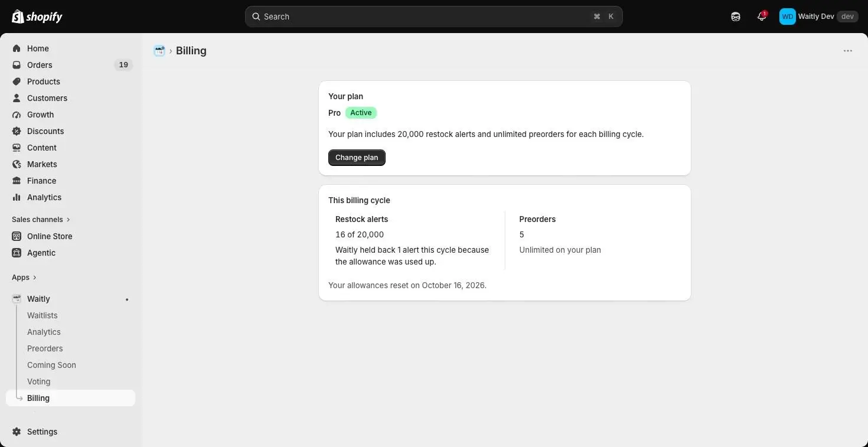Click the Orders count badge 19
The width and height of the screenshot is (868, 447).
pos(123,65)
